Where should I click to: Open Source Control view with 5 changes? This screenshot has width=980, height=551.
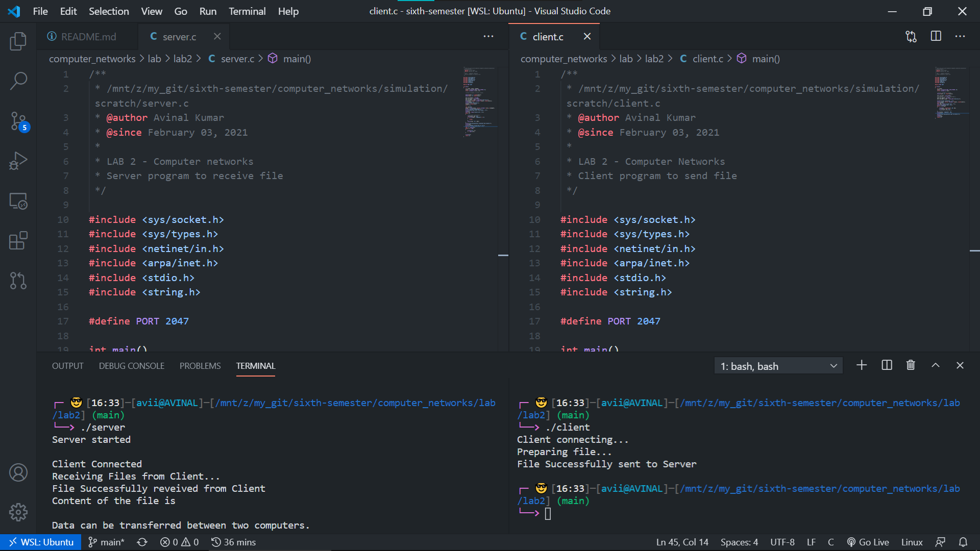point(18,121)
